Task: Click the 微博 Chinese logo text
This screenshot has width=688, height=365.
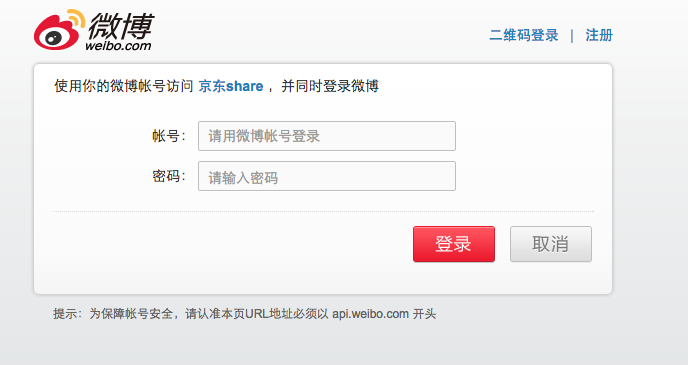Action: point(121,26)
